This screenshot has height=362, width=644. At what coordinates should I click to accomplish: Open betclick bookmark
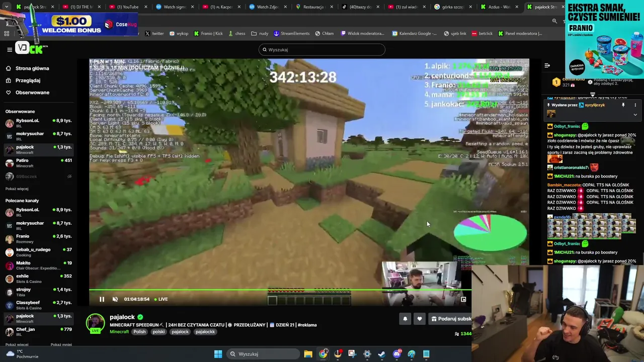482,34
